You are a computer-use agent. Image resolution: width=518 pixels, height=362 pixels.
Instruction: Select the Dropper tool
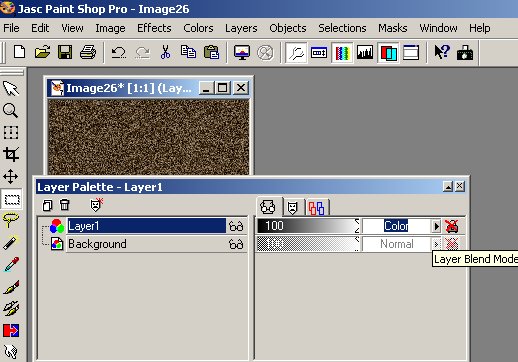point(11,264)
